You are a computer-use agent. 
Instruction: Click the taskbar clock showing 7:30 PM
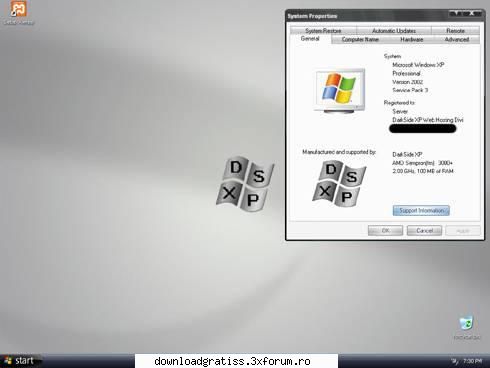click(x=472, y=361)
